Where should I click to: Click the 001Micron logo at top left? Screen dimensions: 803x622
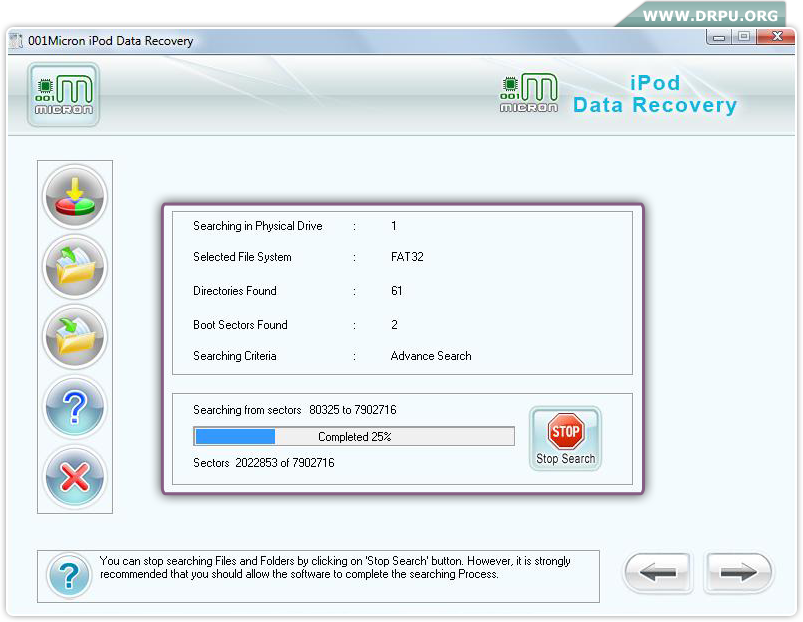(x=64, y=95)
